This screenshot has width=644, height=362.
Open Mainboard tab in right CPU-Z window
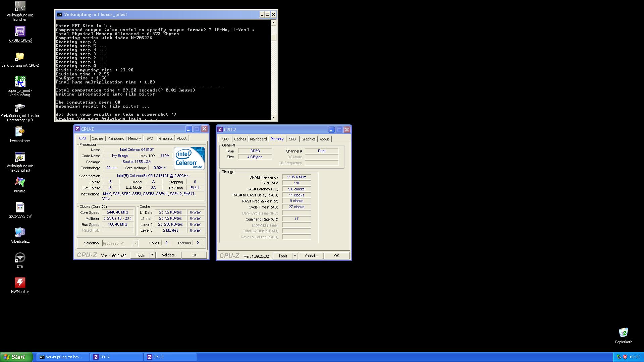258,139
